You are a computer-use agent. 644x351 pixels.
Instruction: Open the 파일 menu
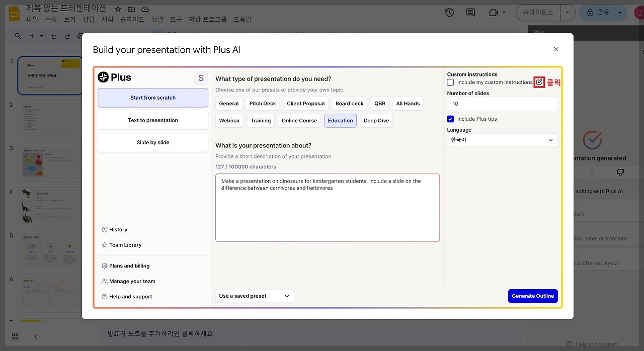point(32,19)
